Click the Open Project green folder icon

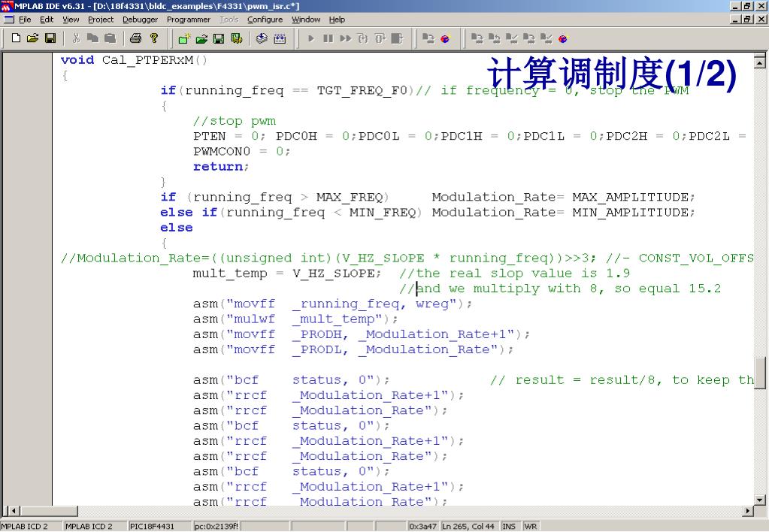tap(201, 39)
